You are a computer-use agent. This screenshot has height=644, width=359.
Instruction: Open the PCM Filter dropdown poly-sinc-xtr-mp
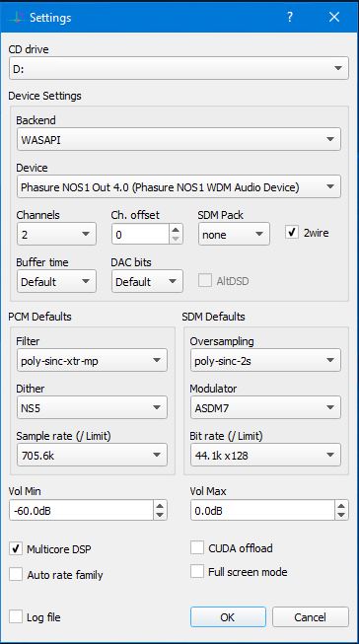(x=92, y=360)
